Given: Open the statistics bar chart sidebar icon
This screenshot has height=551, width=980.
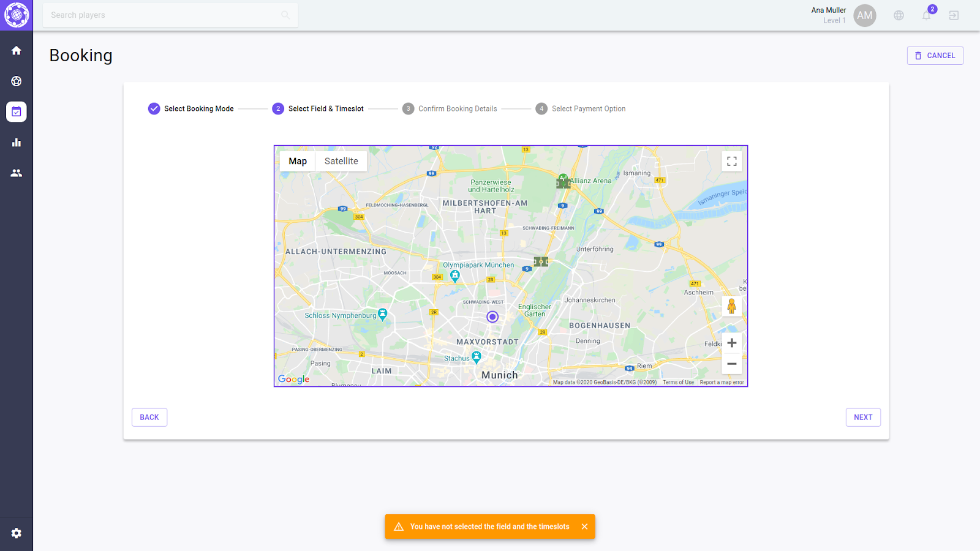Looking at the screenshot, I should 17,143.
